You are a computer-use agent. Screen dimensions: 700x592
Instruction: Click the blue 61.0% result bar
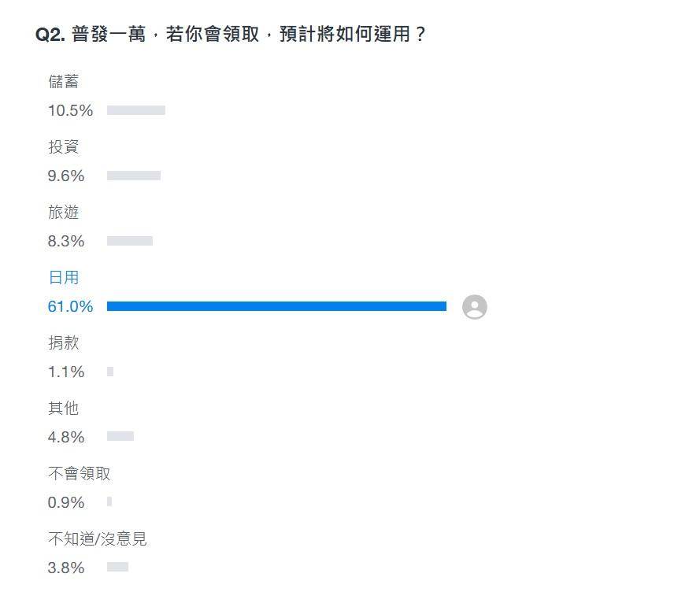point(277,306)
